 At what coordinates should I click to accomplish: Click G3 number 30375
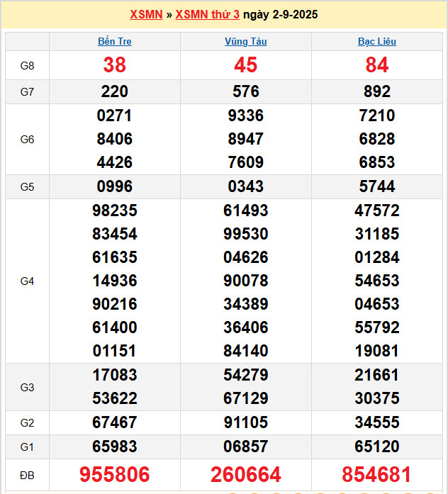click(377, 398)
